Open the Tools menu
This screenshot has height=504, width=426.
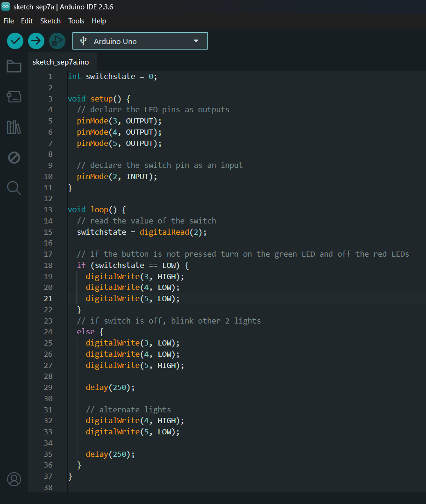[76, 21]
